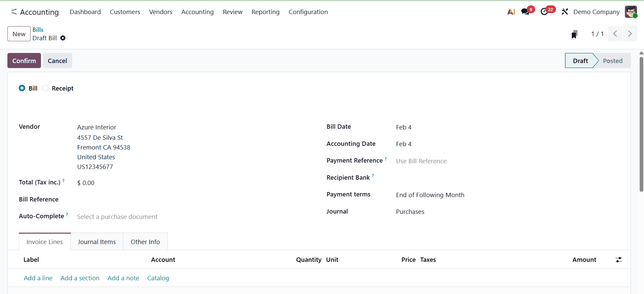The width and height of the screenshot is (644, 294).
Task: Open the Configuration menu
Action: click(308, 12)
